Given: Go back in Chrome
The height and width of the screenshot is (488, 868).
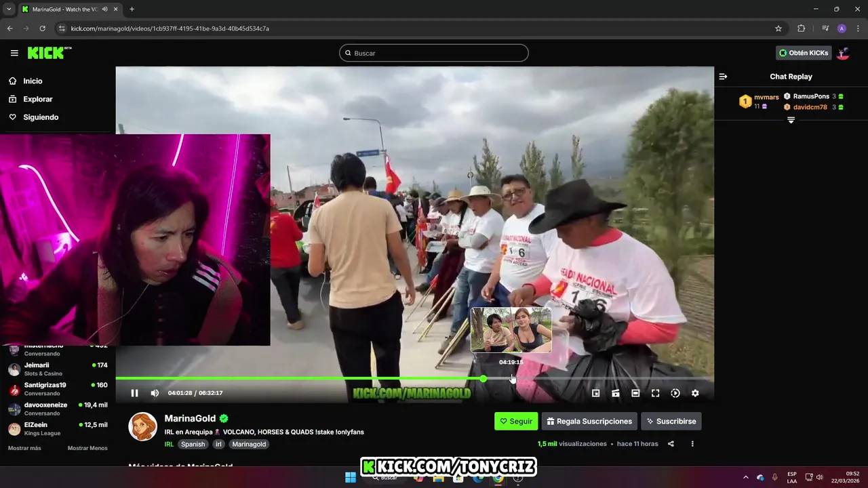Looking at the screenshot, I should pyautogui.click(x=9, y=28).
